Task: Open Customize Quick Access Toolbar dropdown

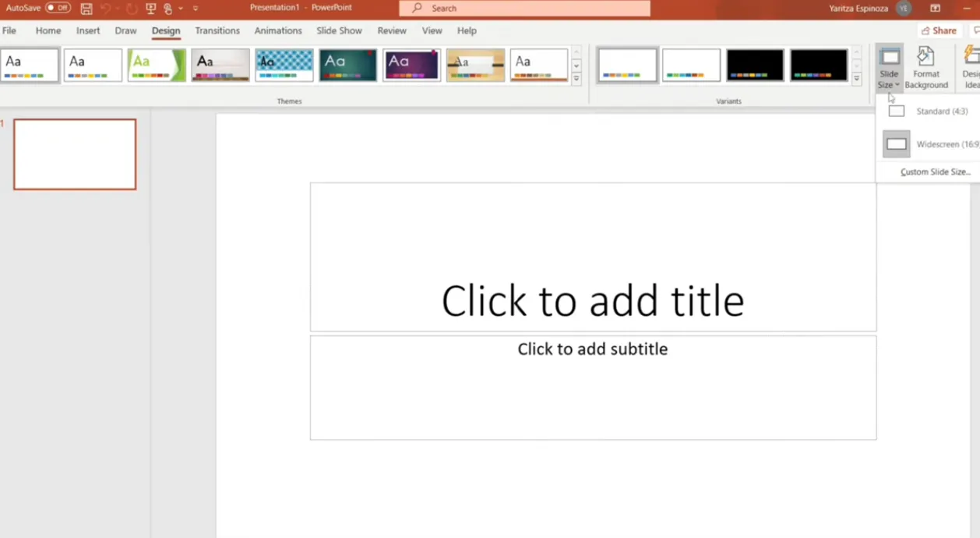Action: pyautogui.click(x=196, y=9)
